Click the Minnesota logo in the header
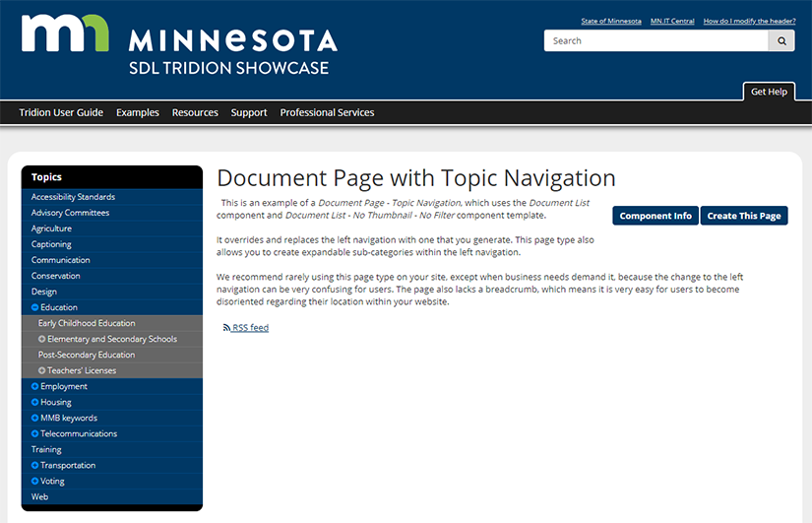This screenshot has height=523, width=812. click(x=179, y=42)
